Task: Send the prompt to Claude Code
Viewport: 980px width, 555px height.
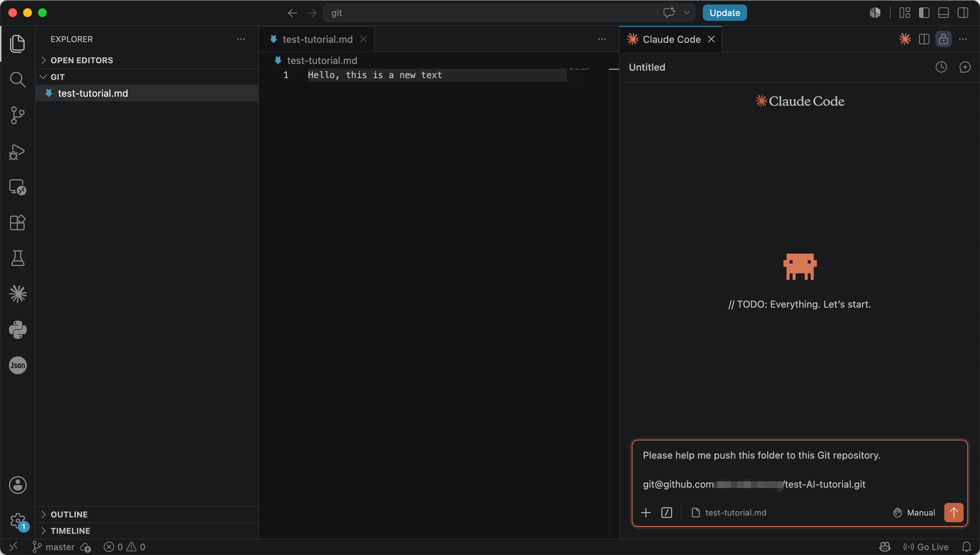Action: tap(954, 513)
